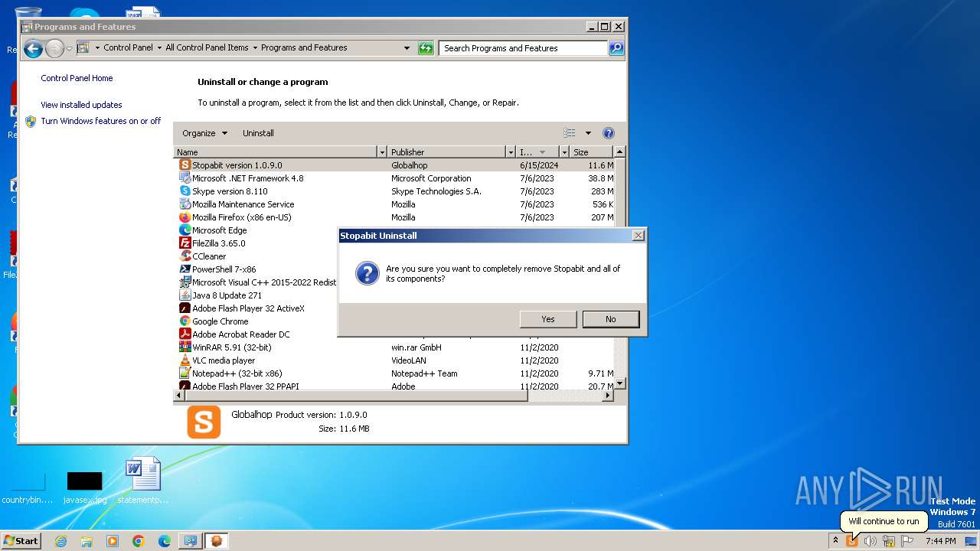The height and width of the screenshot is (551, 980).
Task: Confirm uninstall by clicking Yes
Action: pyautogui.click(x=548, y=319)
